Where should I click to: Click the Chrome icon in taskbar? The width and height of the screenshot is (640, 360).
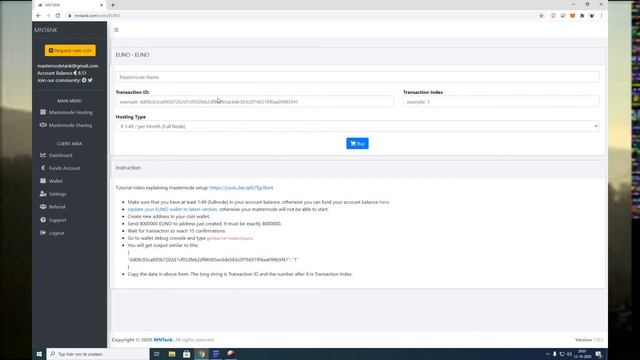tap(202, 354)
